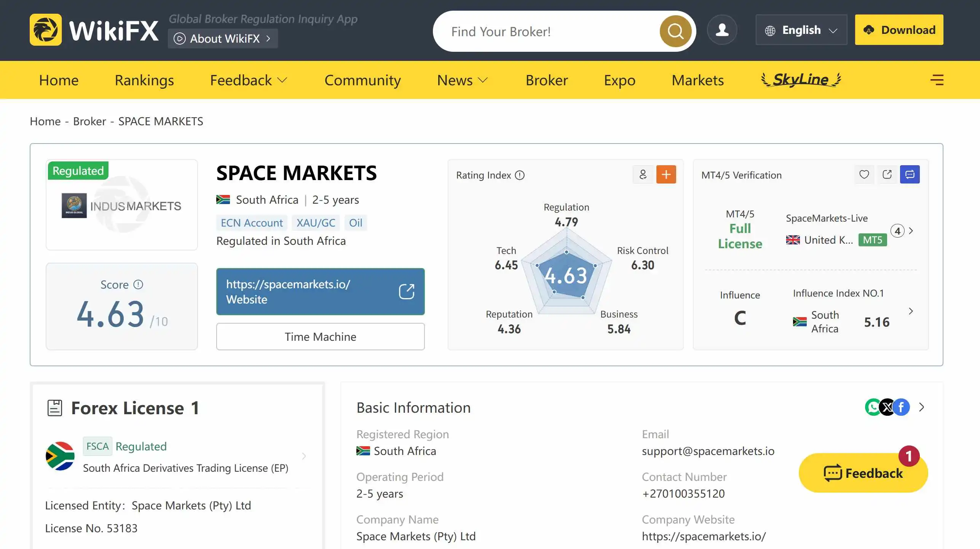Click the share icon in MT4/5 panel
Viewport: 980px width, 549px height.
click(x=887, y=174)
